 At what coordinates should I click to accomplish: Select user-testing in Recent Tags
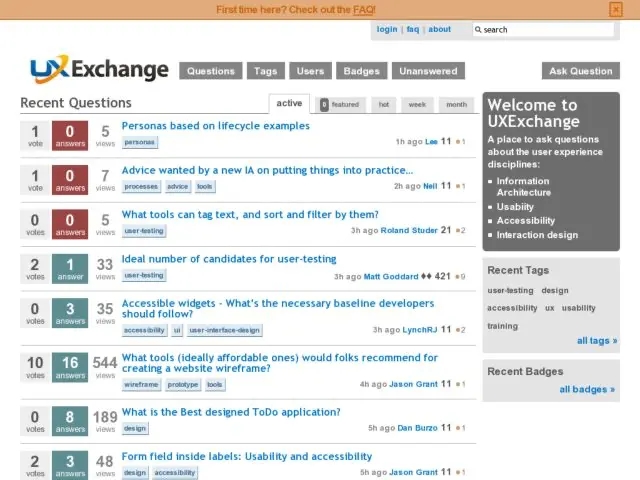coord(510,291)
